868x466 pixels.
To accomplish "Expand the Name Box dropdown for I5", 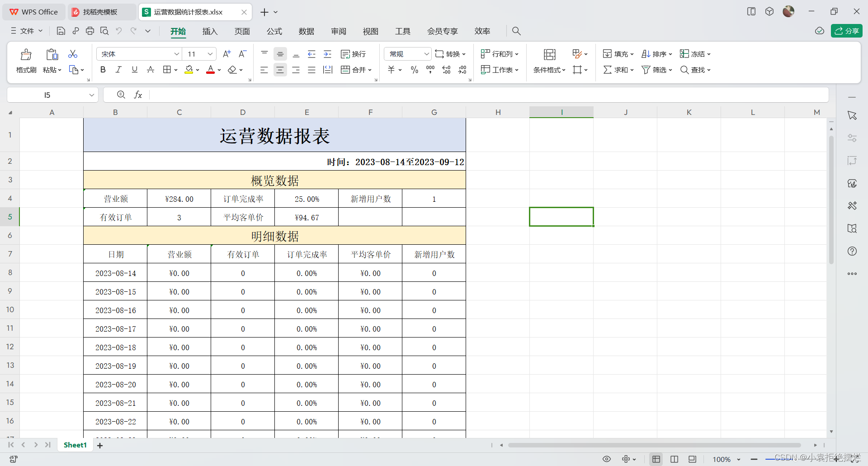I will click(x=92, y=95).
